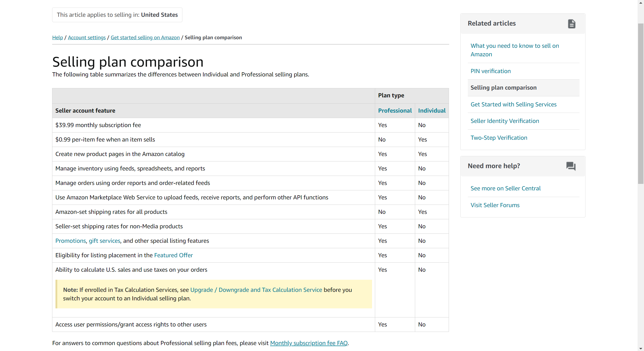Select PIN verification related article

click(490, 71)
